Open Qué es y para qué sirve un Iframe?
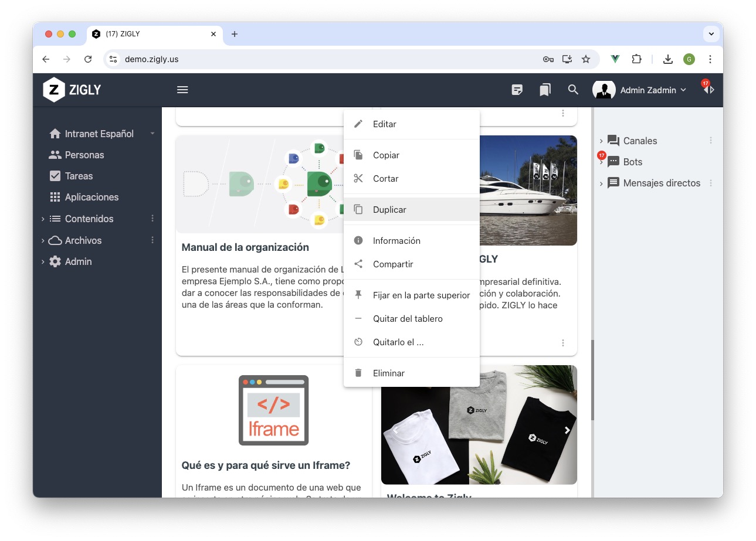The width and height of the screenshot is (756, 541). (266, 465)
